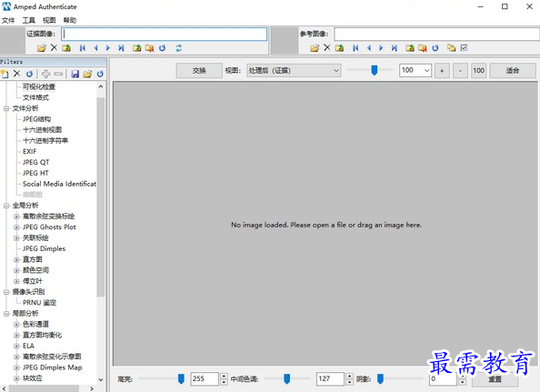Collapse the 全局分析 tree group

tap(6, 206)
